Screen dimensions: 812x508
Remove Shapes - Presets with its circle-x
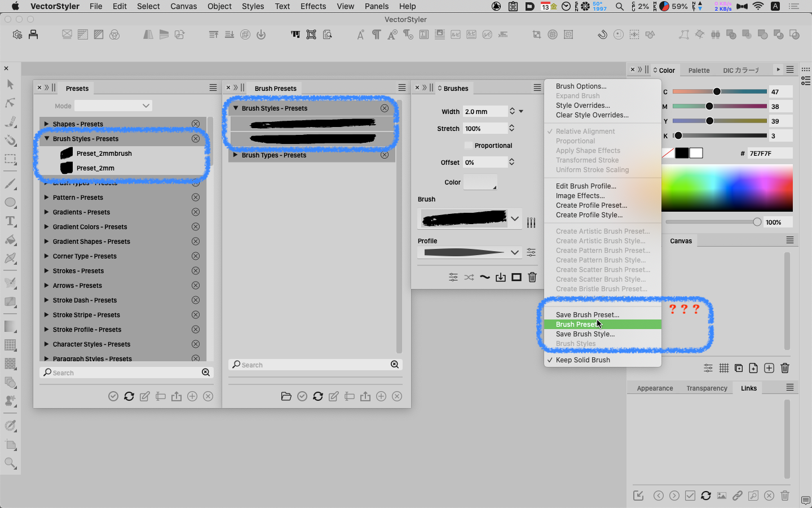(x=196, y=124)
